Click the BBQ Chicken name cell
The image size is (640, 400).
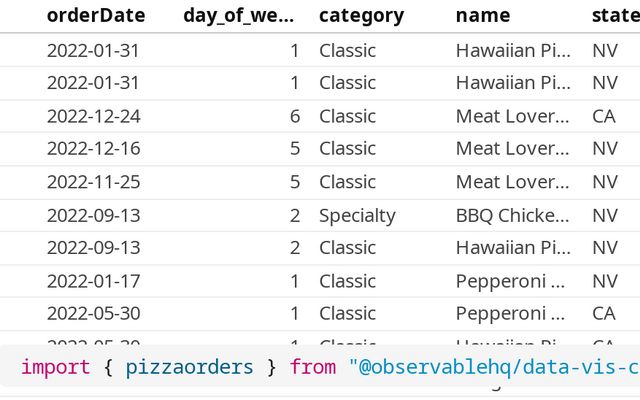tap(512, 215)
